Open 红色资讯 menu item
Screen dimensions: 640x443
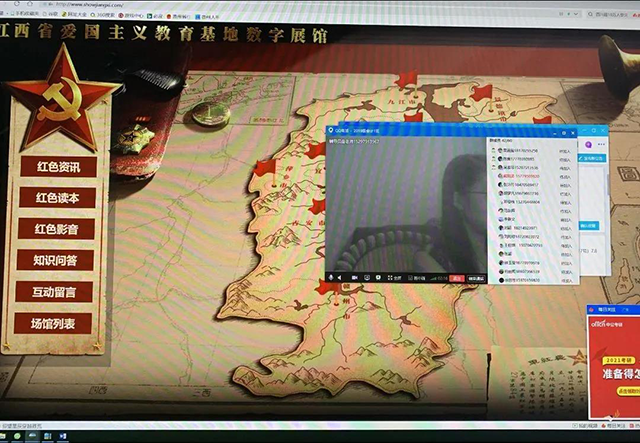pyautogui.click(x=64, y=167)
